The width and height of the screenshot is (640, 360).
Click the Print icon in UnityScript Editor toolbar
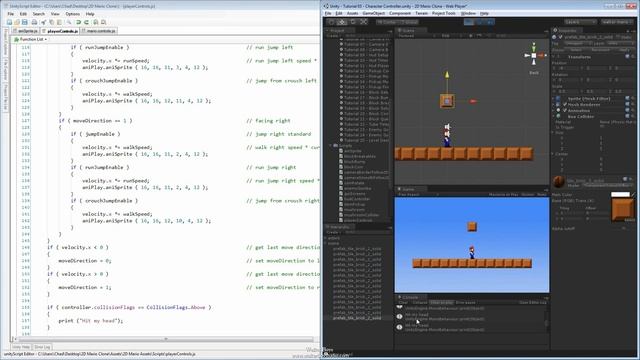tap(34, 22)
